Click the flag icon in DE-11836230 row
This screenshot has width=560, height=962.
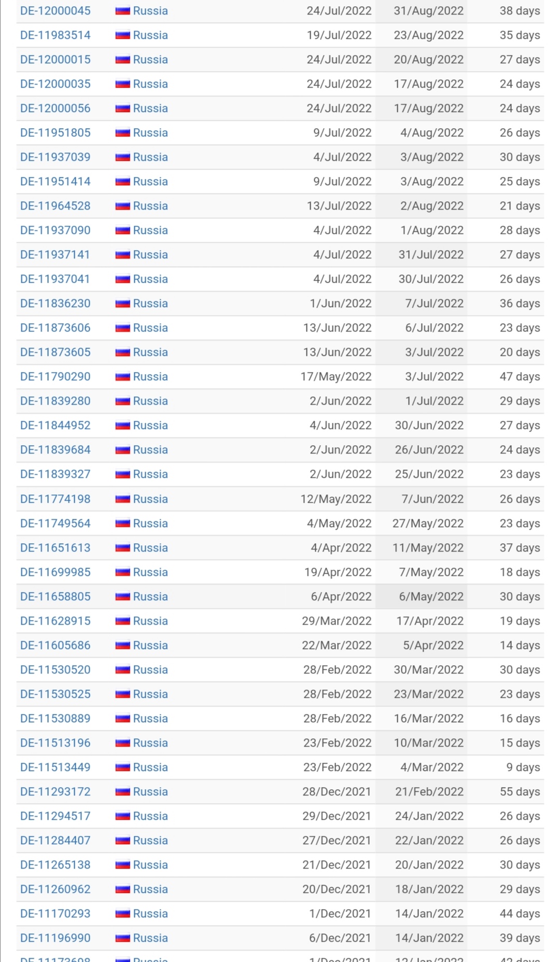pos(122,304)
